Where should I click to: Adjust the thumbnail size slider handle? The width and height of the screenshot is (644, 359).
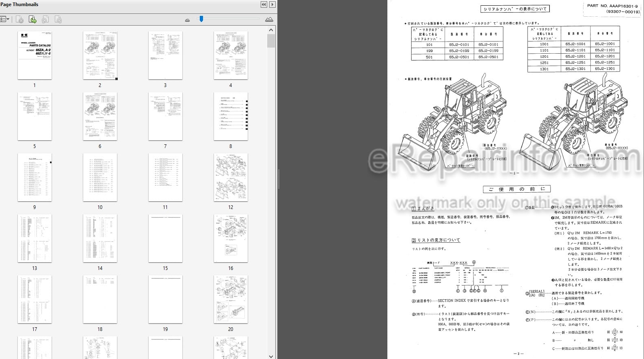[x=201, y=19]
